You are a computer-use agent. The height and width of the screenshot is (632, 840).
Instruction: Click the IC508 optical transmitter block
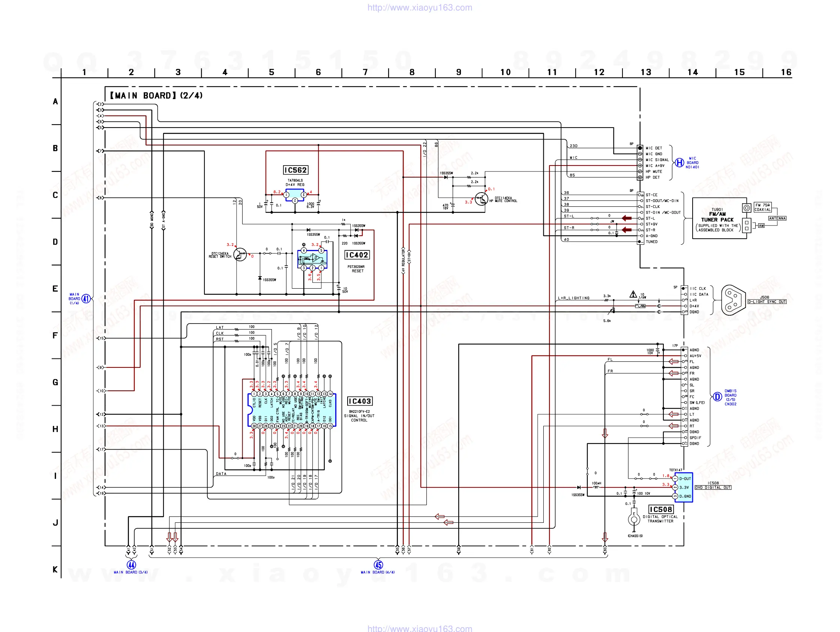point(684,488)
